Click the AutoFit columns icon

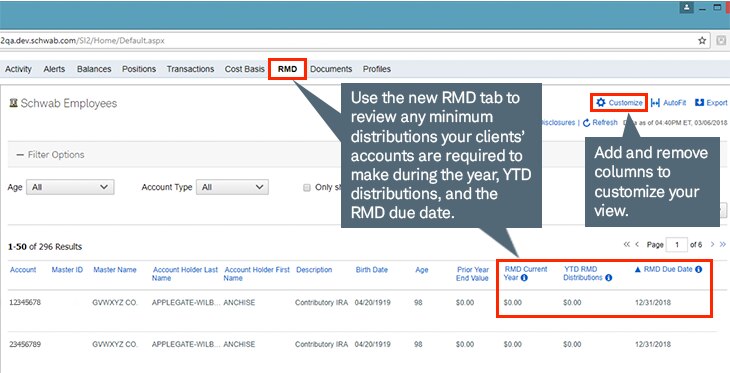coord(655,102)
